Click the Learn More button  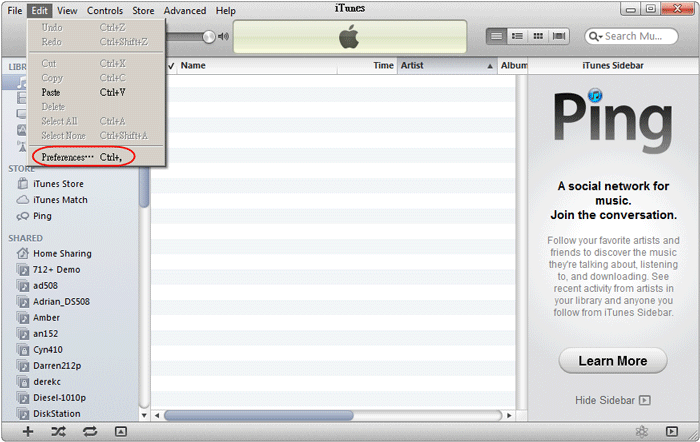pyautogui.click(x=612, y=361)
